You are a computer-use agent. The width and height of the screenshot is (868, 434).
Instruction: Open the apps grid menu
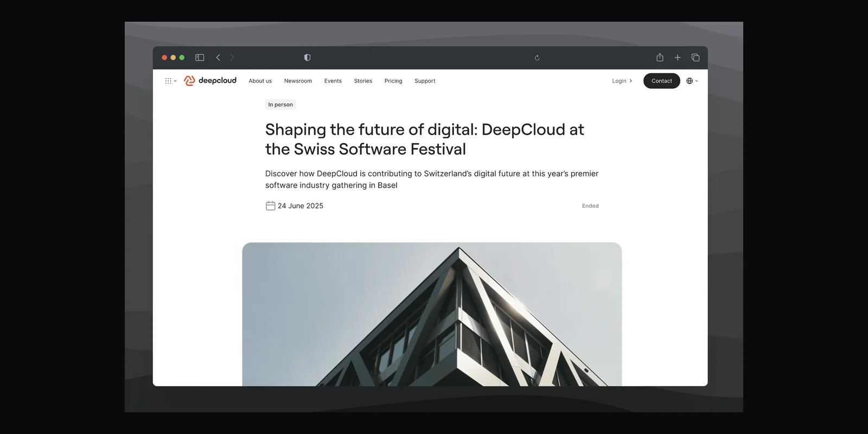(x=171, y=81)
